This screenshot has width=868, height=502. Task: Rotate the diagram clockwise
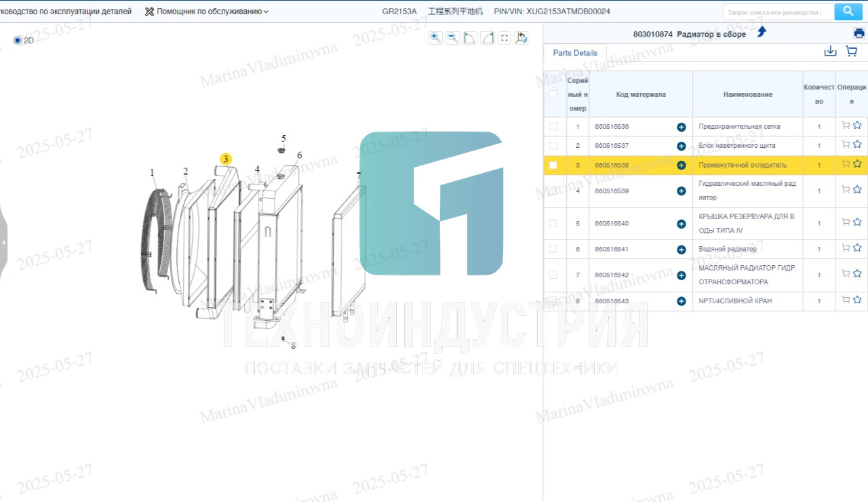pyautogui.click(x=487, y=38)
